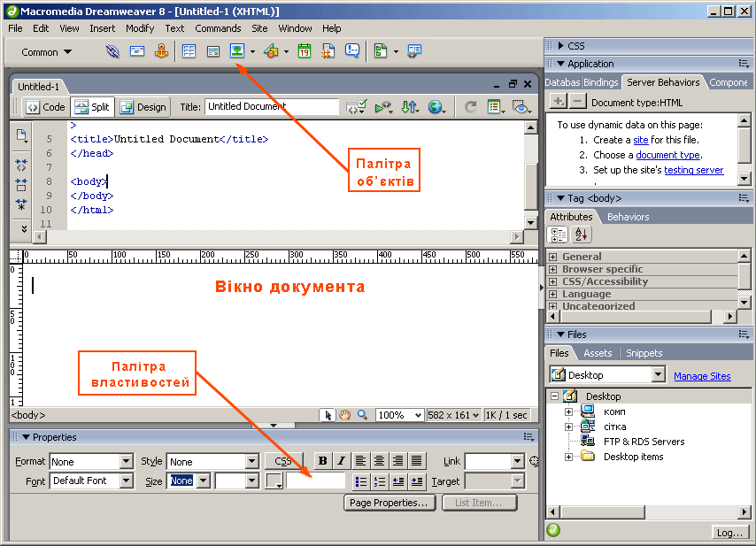Select the Zoom magnifier tool
This screenshot has width=756, height=546.
(x=362, y=415)
